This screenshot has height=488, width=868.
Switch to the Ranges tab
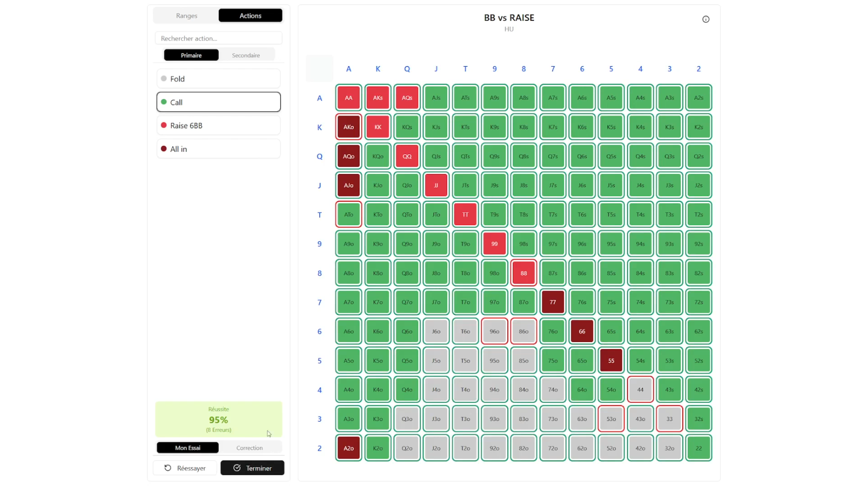point(187,16)
